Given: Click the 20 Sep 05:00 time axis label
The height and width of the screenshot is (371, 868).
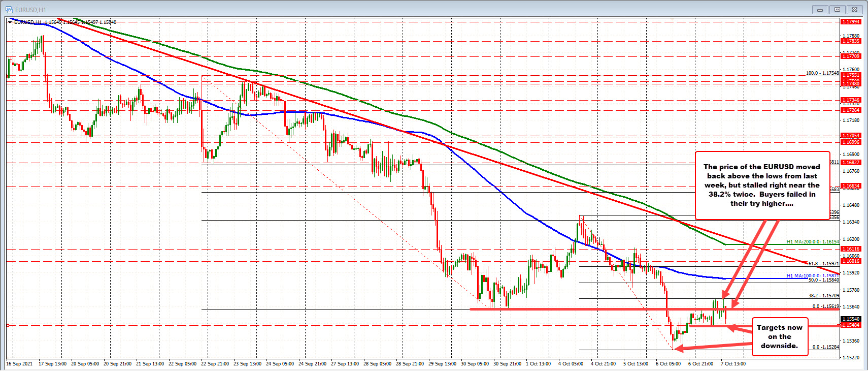Looking at the screenshot, I should tap(85, 364).
